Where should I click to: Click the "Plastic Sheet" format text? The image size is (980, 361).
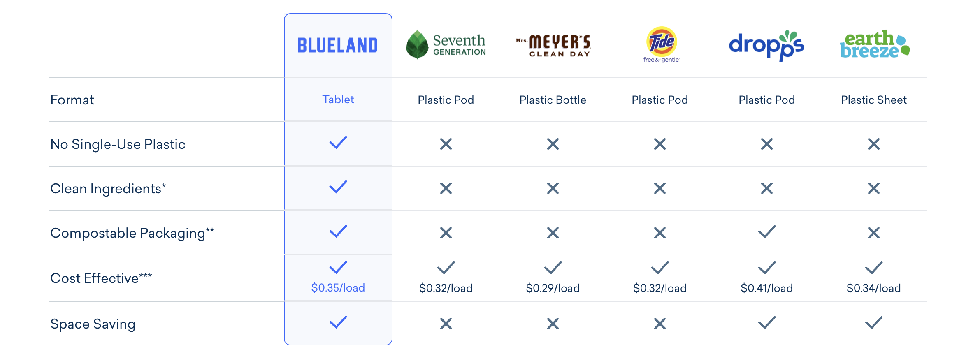(x=873, y=100)
